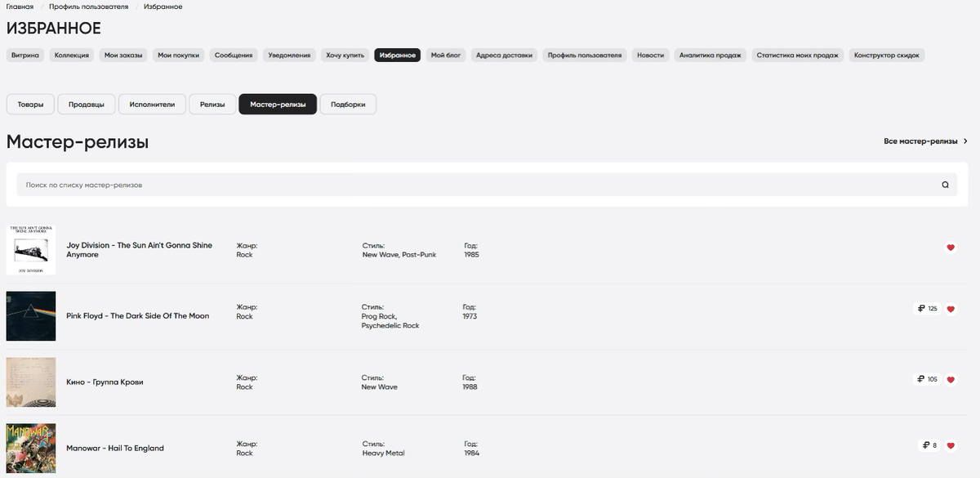Toggle heart for Manowar Hail To England

coord(951,445)
